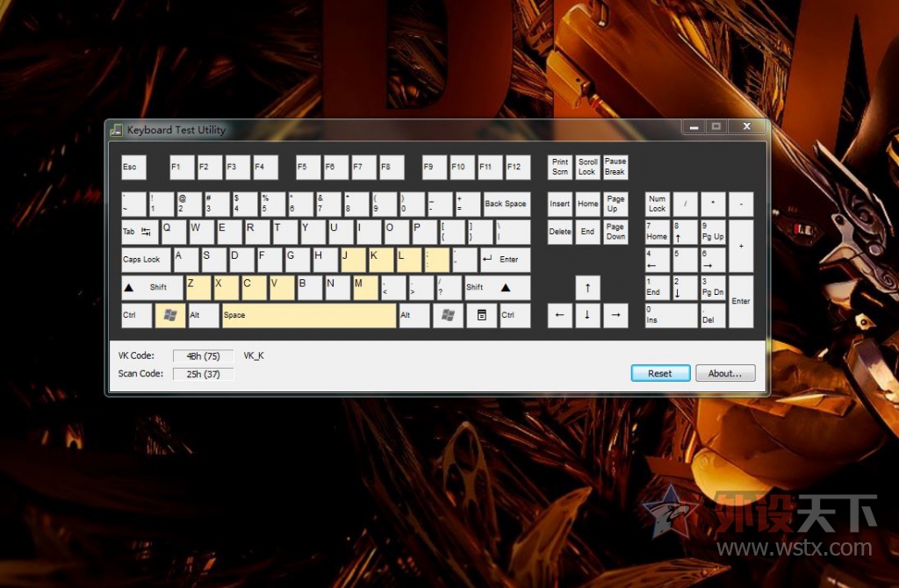Click the right Windows logo key

(x=448, y=315)
